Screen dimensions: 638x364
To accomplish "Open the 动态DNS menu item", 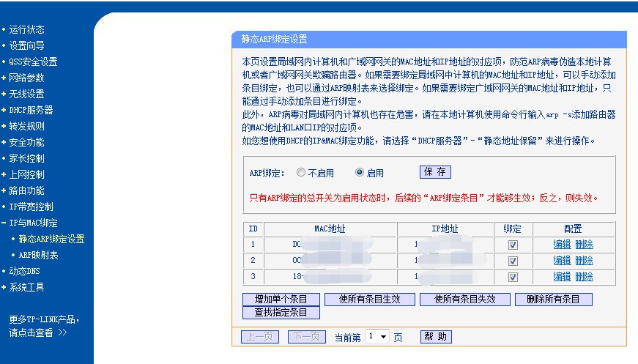I will coord(24,271).
